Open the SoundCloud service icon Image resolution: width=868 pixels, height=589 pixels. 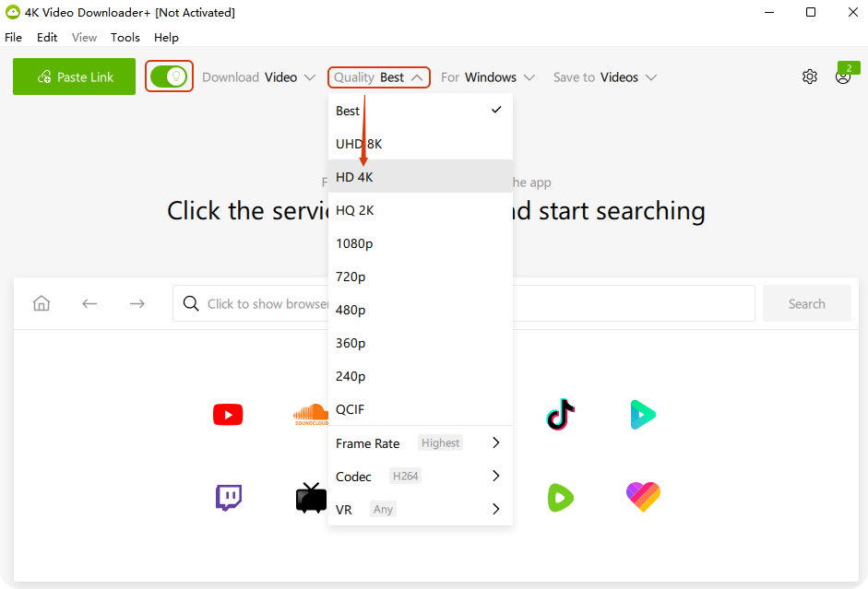coord(311,415)
